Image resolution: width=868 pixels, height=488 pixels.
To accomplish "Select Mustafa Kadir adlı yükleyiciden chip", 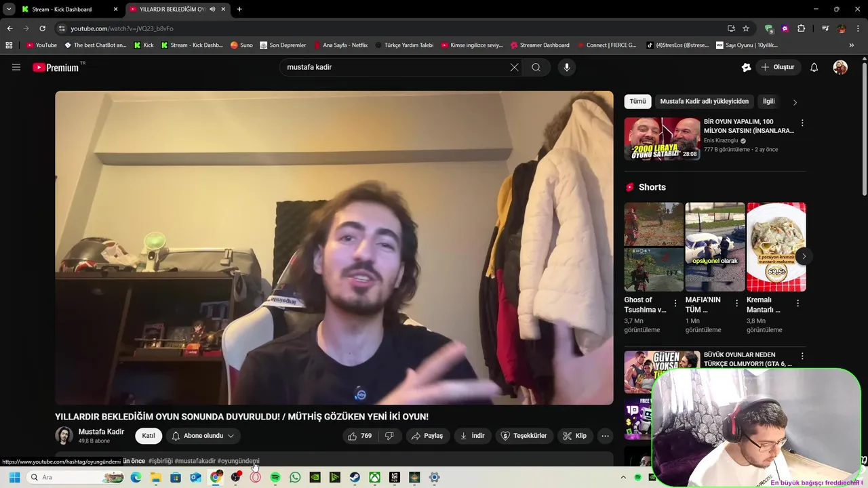I will point(704,102).
